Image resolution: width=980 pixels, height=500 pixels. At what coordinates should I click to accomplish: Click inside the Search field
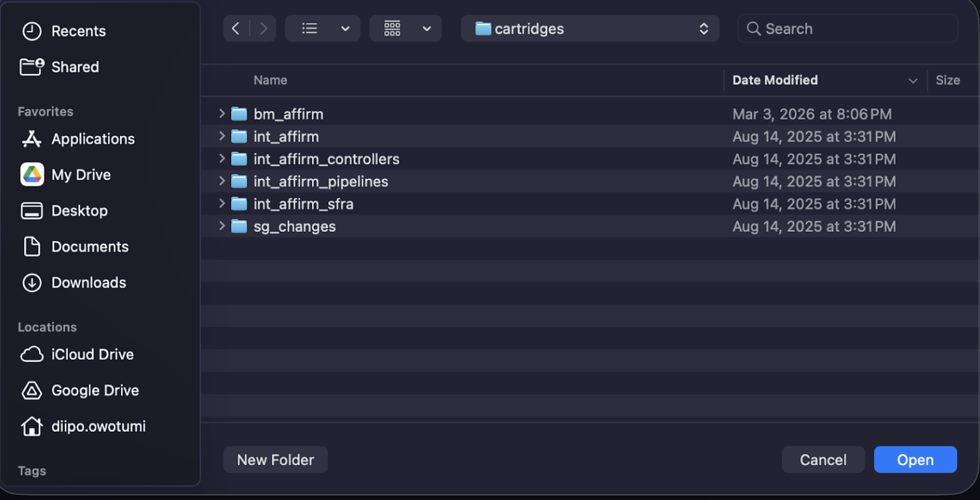pos(847,28)
